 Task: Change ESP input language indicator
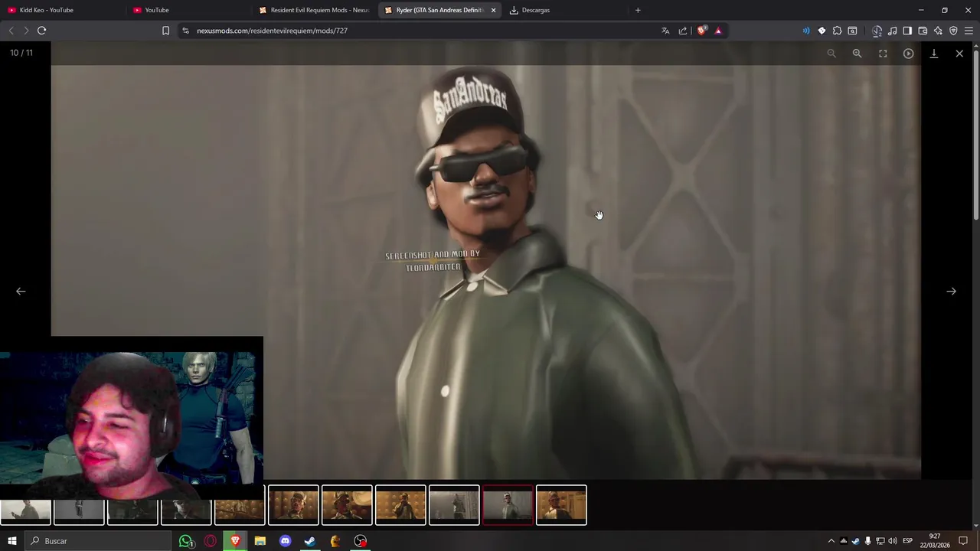click(x=907, y=541)
